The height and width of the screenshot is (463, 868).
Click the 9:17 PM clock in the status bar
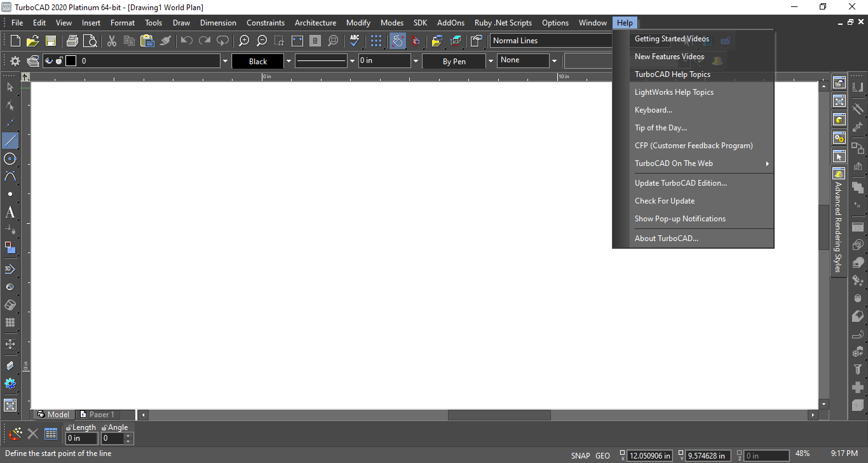844,453
